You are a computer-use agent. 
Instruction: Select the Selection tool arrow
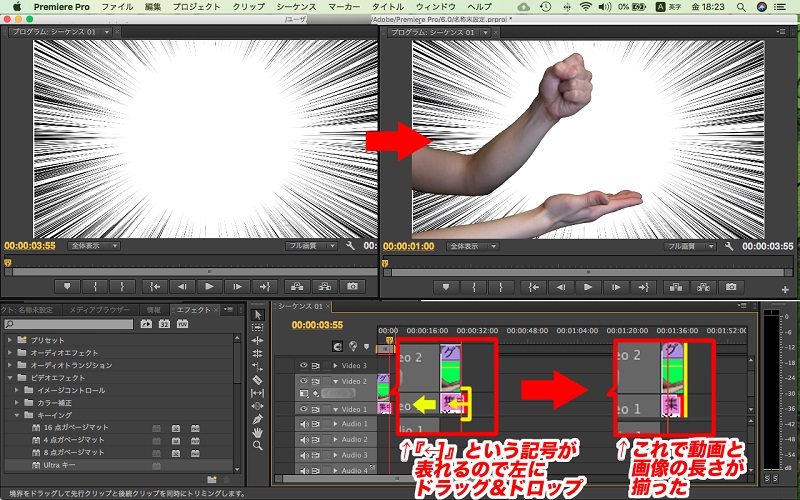[258, 314]
